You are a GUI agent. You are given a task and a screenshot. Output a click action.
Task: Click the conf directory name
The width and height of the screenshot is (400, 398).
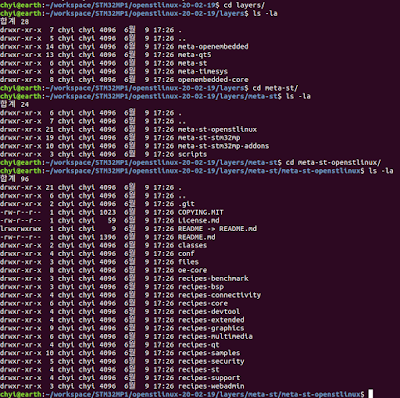[x=186, y=254]
